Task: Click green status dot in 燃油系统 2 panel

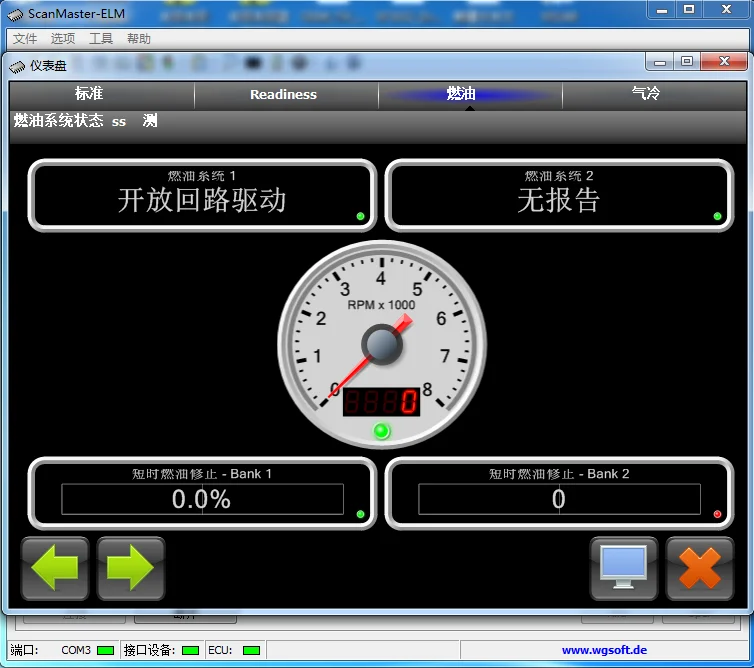Action: (x=717, y=216)
